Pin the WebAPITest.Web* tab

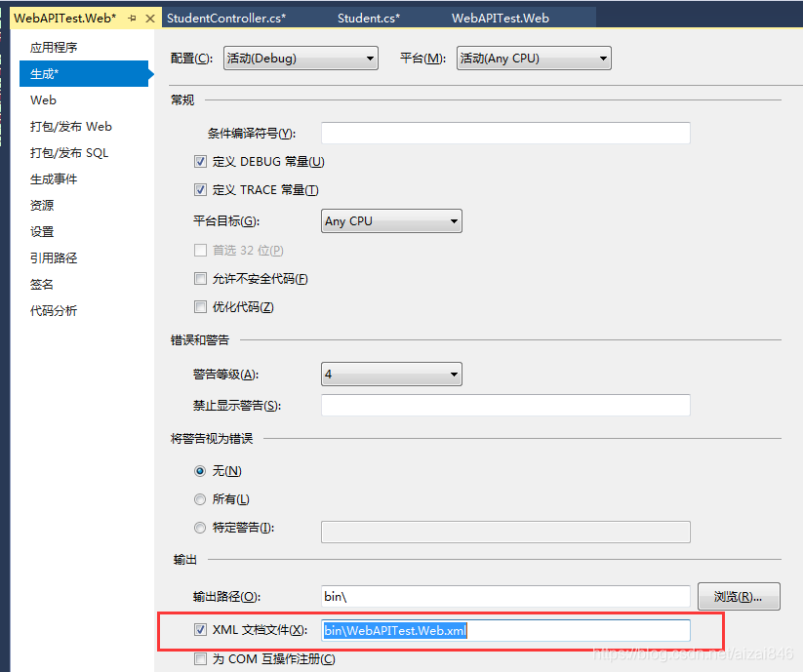tap(132, 19)
